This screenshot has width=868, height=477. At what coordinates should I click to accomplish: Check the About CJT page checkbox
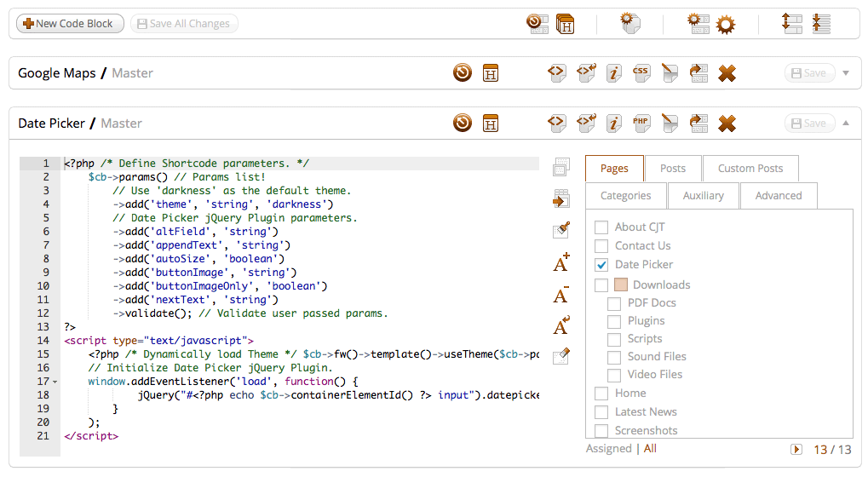click(601, 227)
